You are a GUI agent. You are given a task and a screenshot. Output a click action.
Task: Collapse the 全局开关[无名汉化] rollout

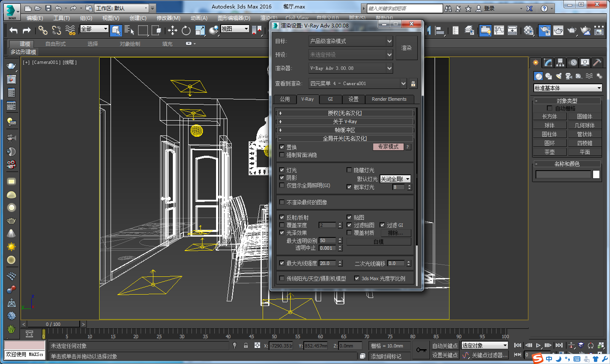pyautogui.click(x=345, y=138)
